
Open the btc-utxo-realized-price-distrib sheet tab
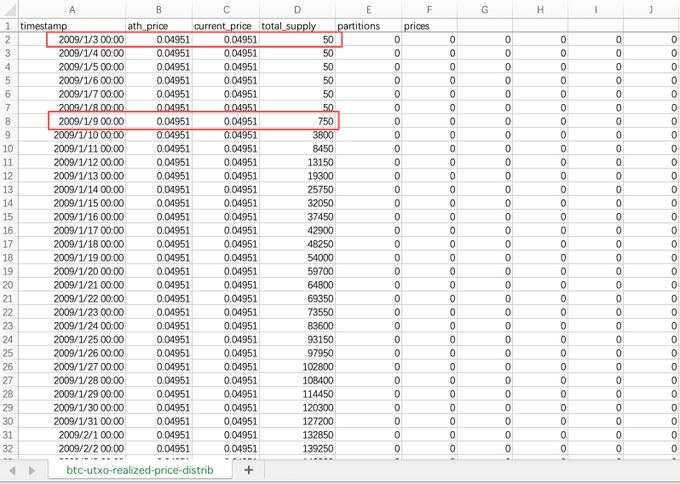pyautogui.click(x=140, y=469)
